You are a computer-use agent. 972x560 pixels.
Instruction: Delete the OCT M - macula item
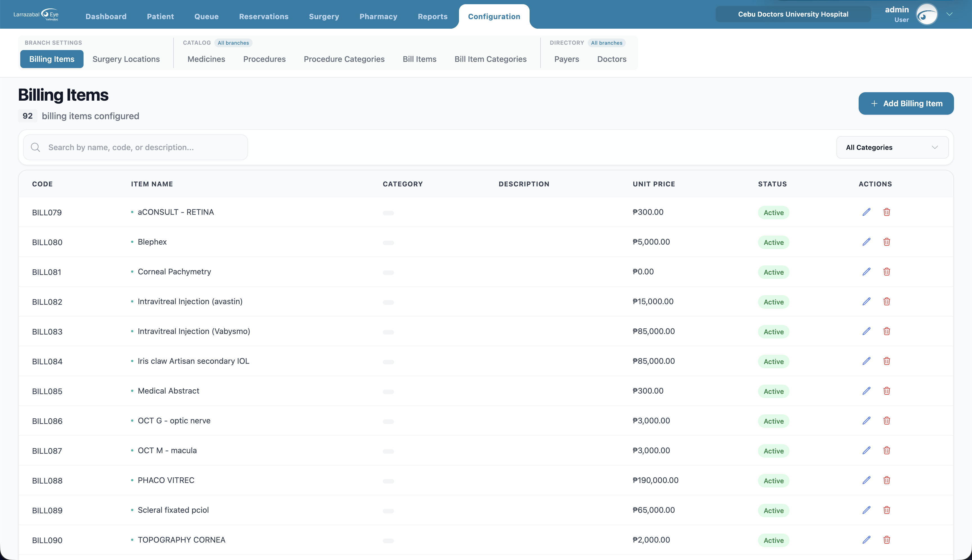coord(886,451)
